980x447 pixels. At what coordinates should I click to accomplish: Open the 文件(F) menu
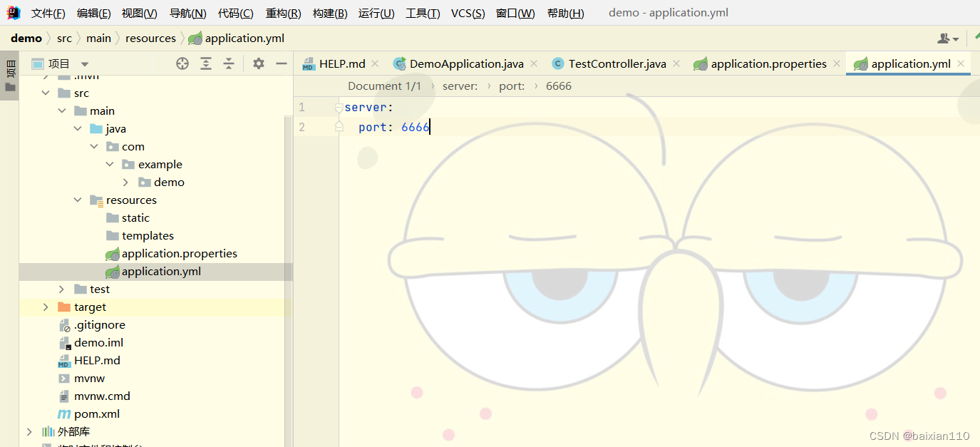(x=48, y=13)
